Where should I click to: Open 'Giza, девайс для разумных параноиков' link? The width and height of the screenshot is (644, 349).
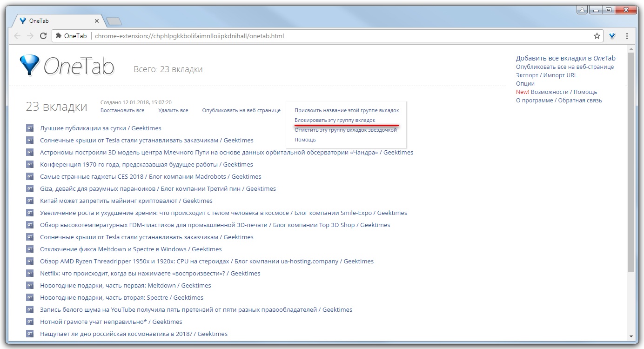point(158,188)
